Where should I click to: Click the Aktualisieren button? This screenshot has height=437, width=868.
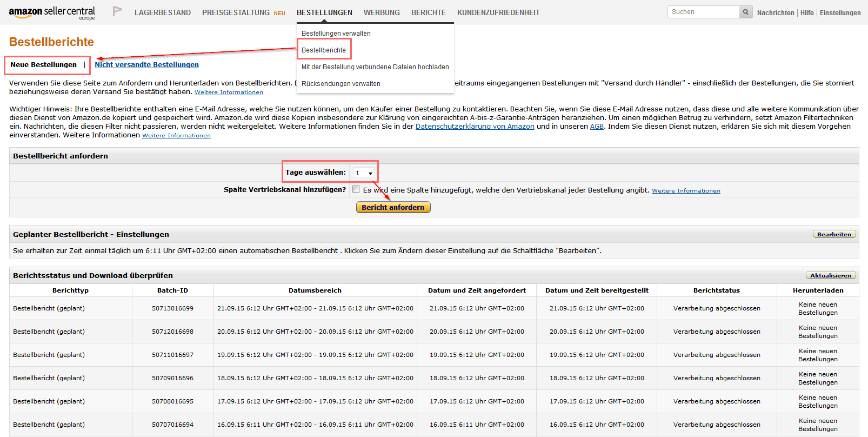tap(831, 275)
